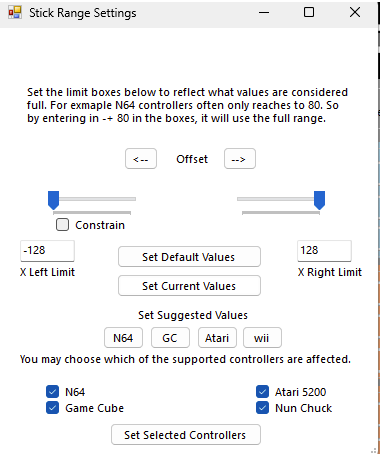This screenshot has height=454, width=381.
Task: Click the right arrow Offset button
Action: [x=240, y=159]
